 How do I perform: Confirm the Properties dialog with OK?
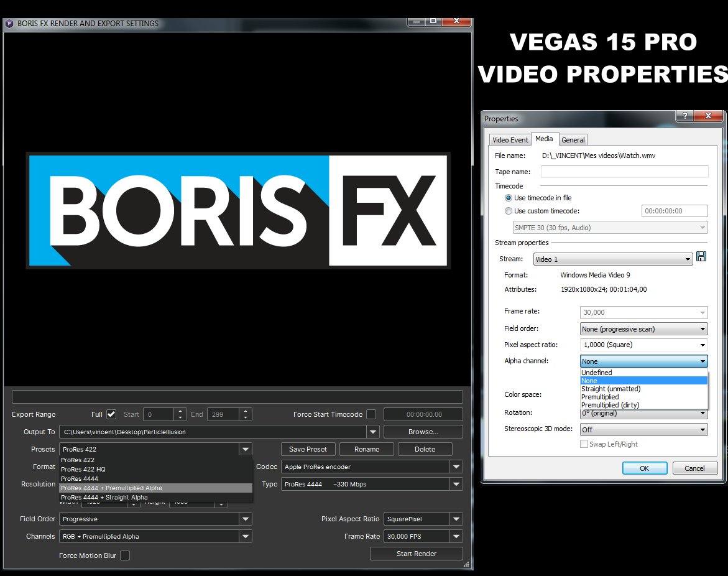point(645,468)
